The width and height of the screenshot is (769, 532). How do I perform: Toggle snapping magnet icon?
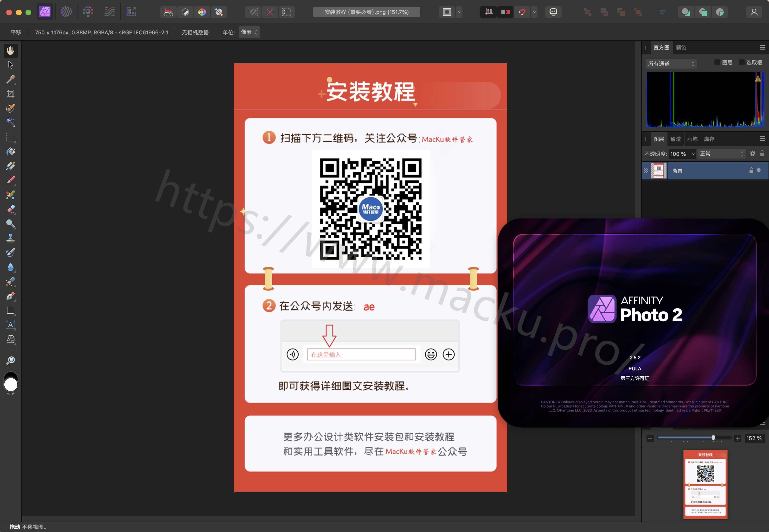[x=522, y=12]
